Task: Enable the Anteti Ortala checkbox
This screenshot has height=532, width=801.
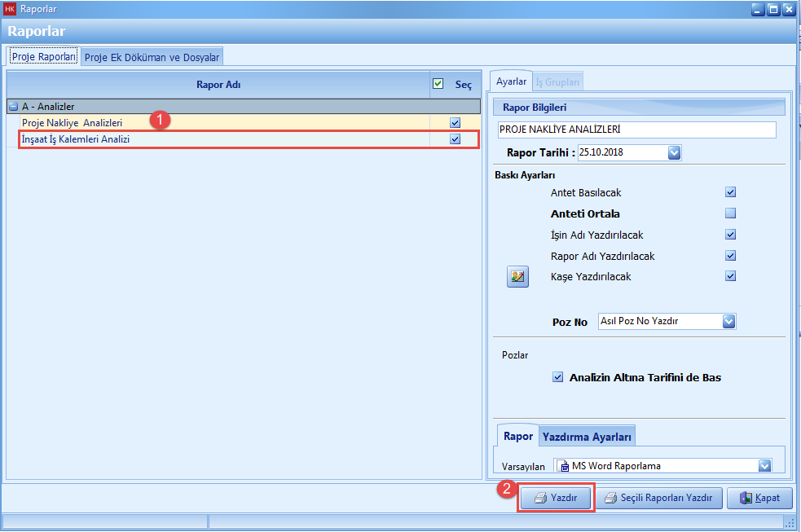Action: [x=730, y=213]
